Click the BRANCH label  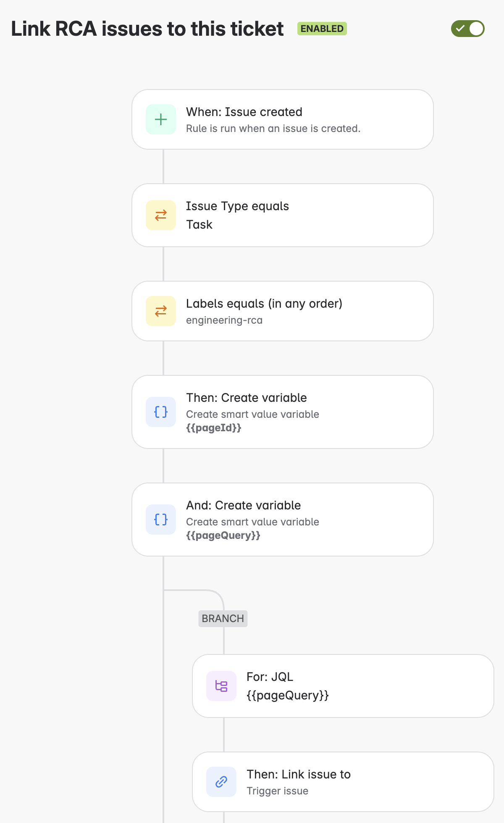click(223, 618)
